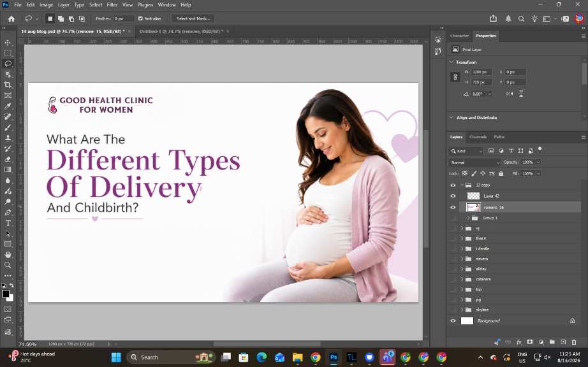The width and height of the screenshot is (588, 367).
Task: Click the Select and Mask button
Action: pos(193,18)
